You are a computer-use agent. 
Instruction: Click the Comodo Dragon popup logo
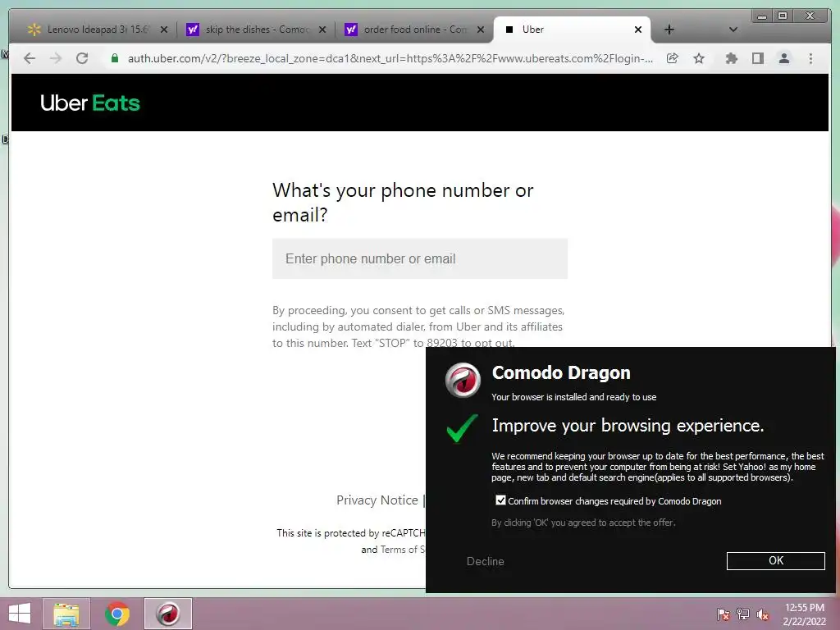point(463,381)
